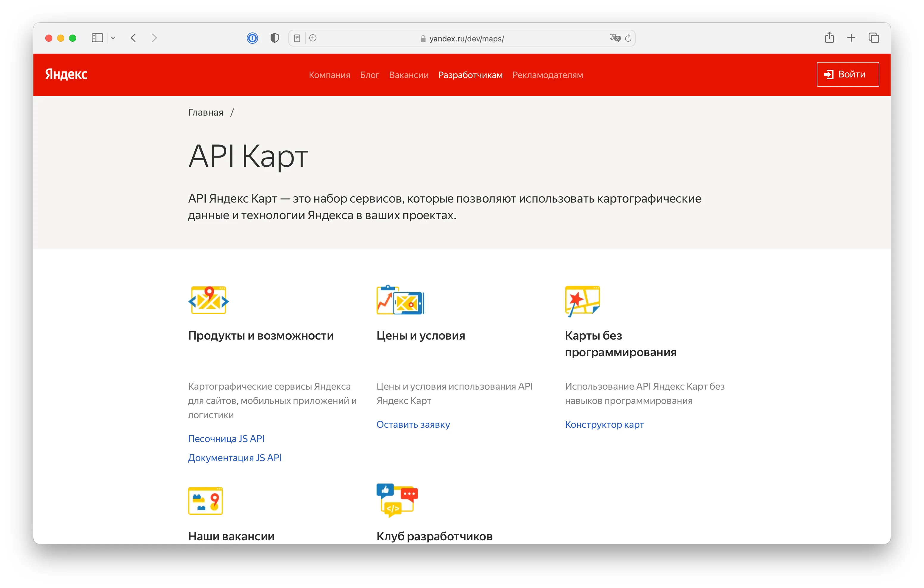Screen dimensions: 924x588
Task: Click the Клуб разработчиков chat icon
Action: (397, 500)
